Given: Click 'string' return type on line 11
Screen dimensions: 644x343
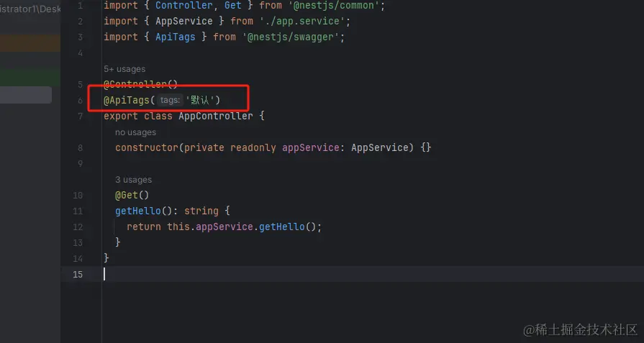Looking at the screenshot, I should [201, 211].
